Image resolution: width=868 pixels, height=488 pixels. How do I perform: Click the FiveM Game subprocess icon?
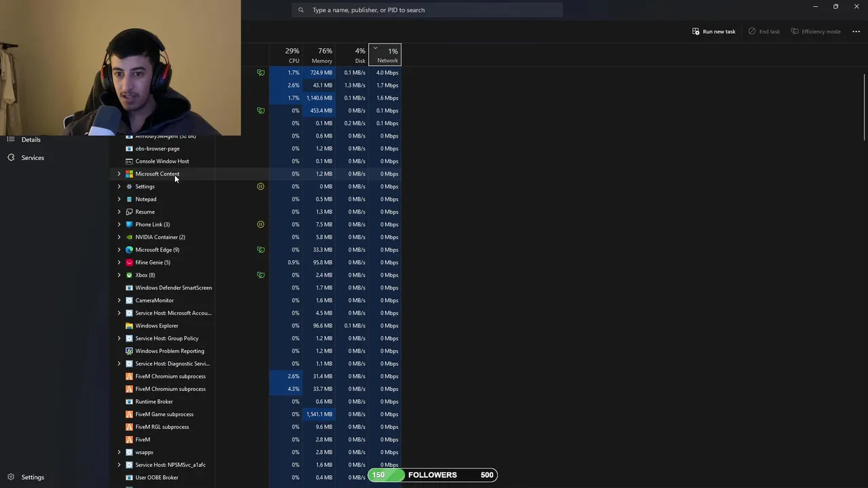click(129, 414)
